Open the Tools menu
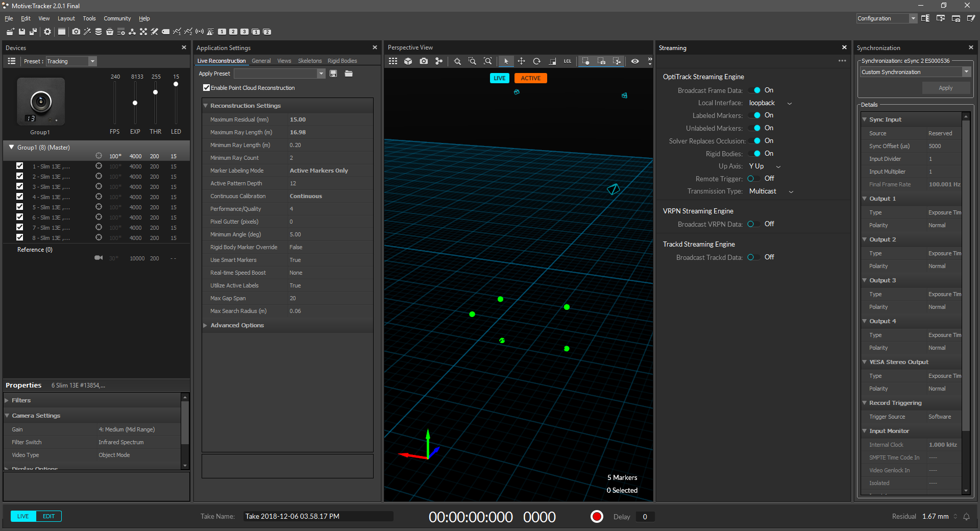 coord(89,18)
